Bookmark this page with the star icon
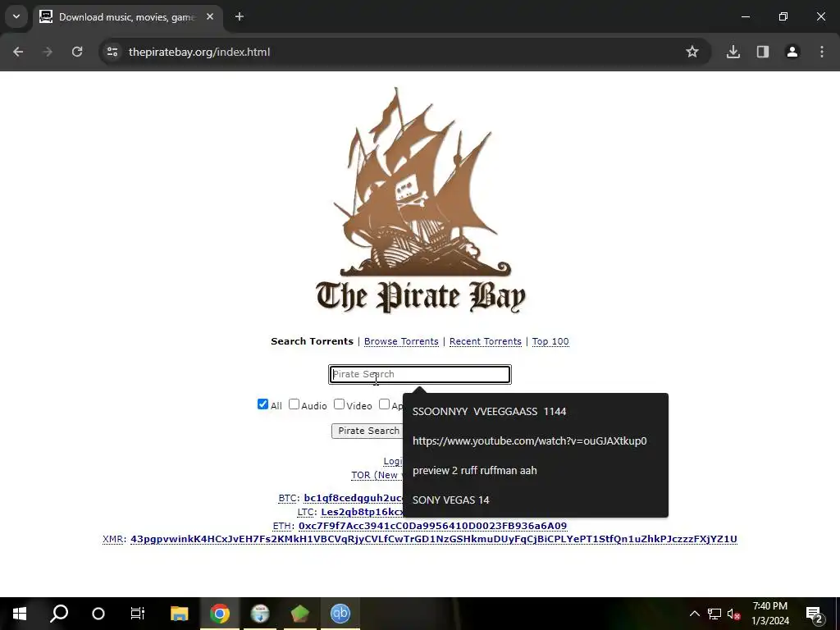Image resolution: width=840 pixels, height=630 pixels. (x=692, y=52)
